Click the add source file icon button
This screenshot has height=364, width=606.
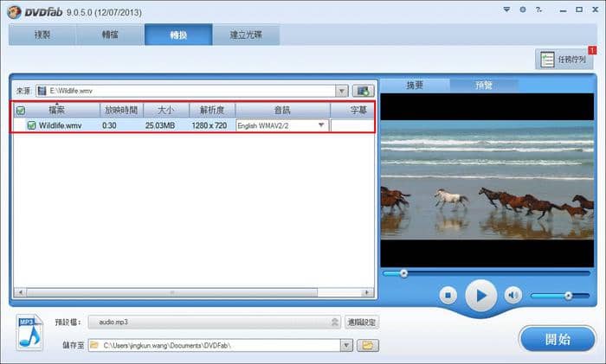(x=364, y=91)
